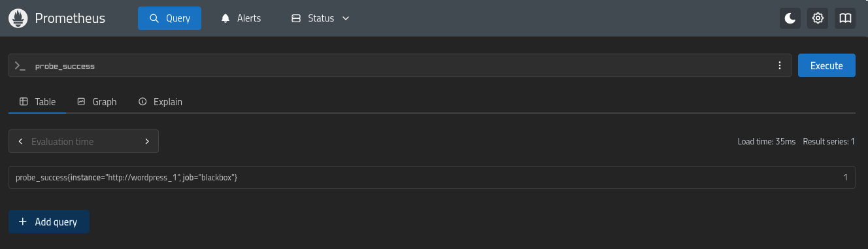Viewport: 868px width, 249px height.
Task: Select the probe_success wordpress_1 result row
Action: 431,177
